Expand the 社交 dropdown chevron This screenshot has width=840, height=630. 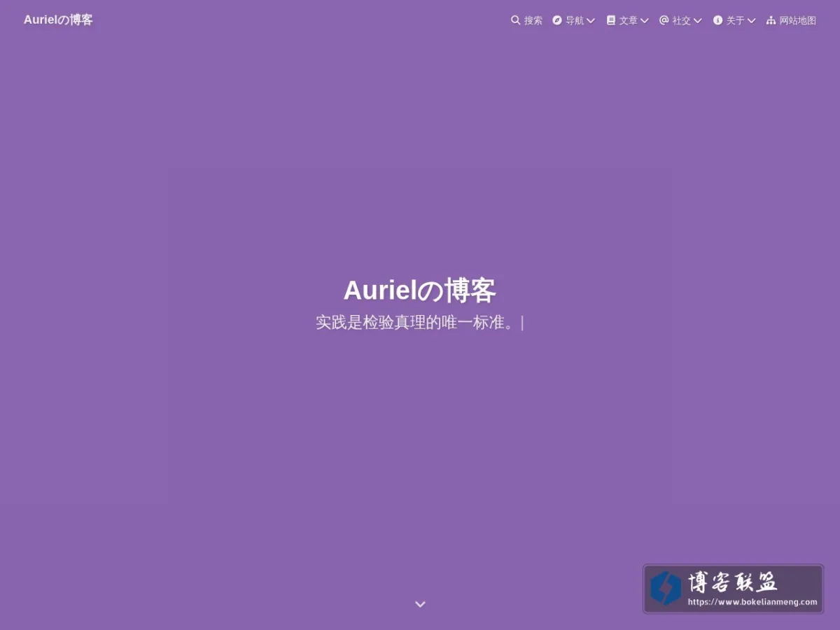click(x=698, y=21)
